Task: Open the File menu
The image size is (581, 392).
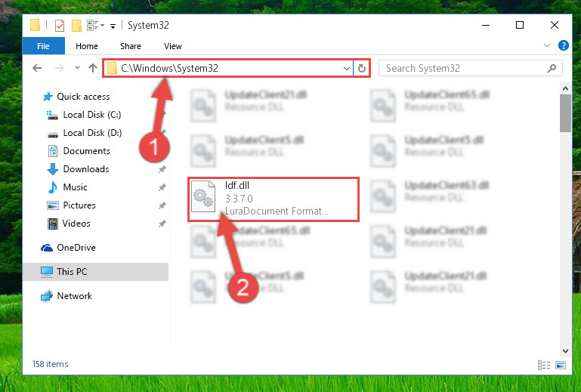Action: pos(43,46)
